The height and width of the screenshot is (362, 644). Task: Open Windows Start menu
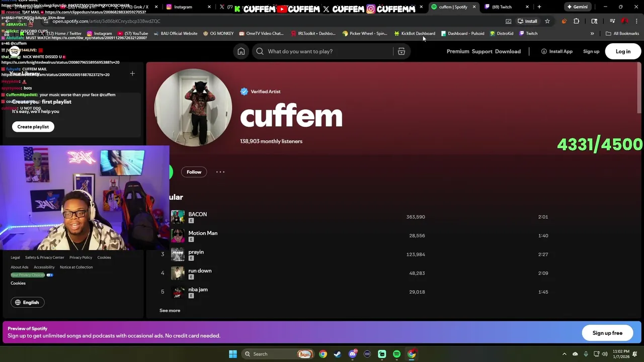pyautogui.click(x=233, y=354)
